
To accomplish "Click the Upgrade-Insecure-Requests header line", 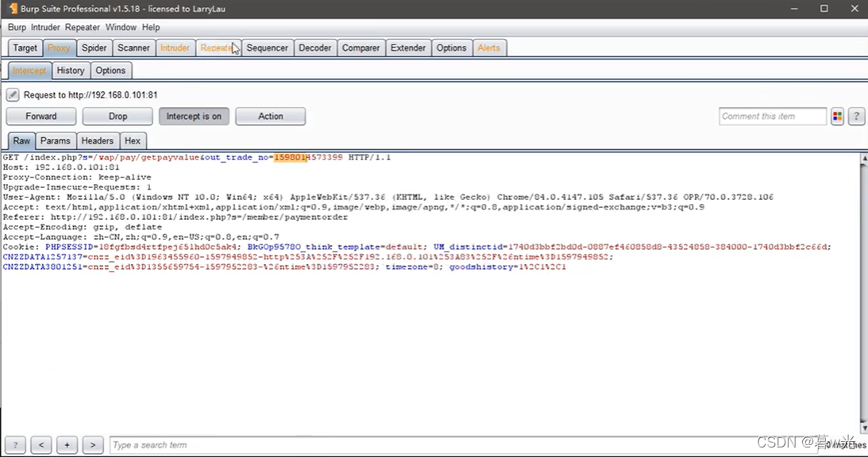I will pos(77,187).
